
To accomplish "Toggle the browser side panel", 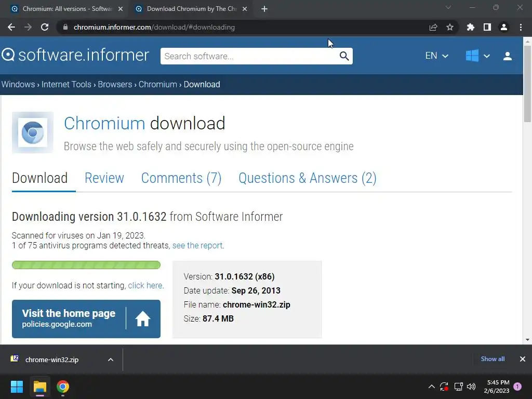I will click(487, 27).
